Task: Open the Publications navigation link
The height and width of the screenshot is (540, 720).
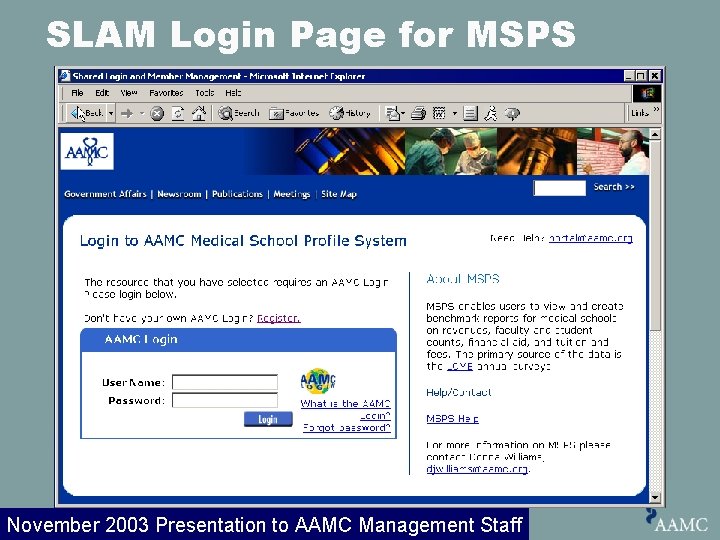Action: [237, 194]
